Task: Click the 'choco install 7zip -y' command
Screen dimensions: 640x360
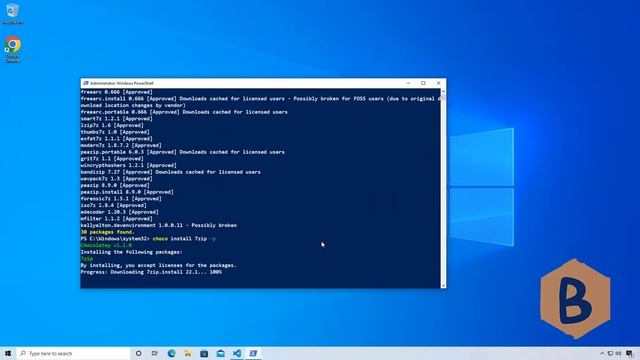Action: (184, 238)
